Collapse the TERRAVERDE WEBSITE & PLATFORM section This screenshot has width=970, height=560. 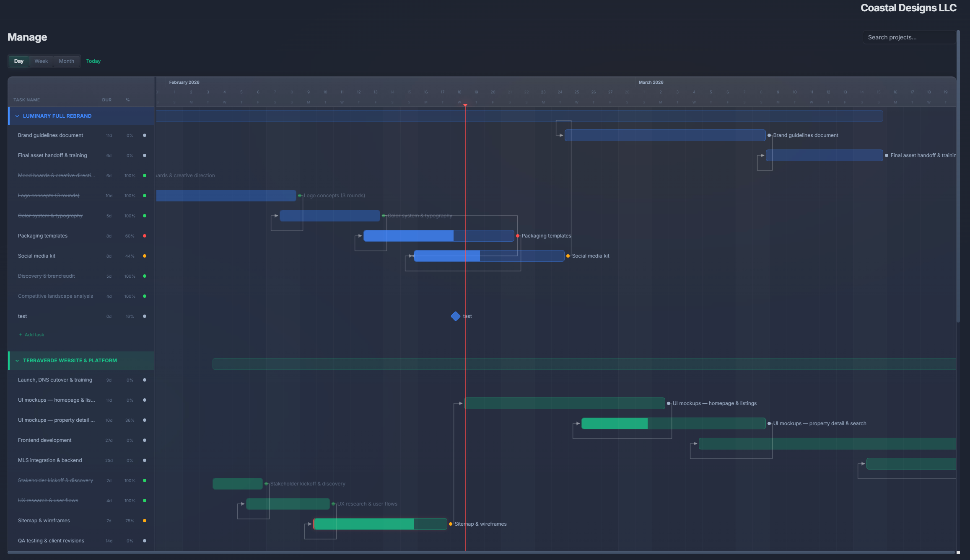(x=17, y=360)
